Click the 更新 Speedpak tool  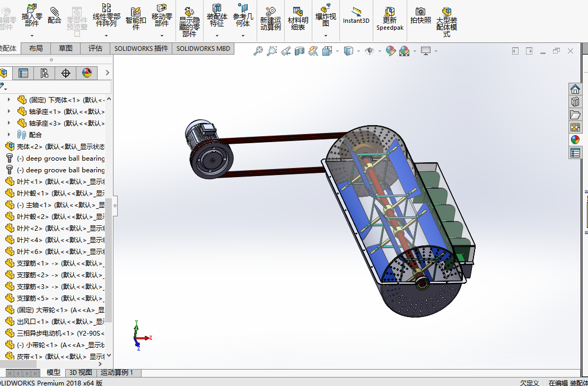click(x=390, y=19)
